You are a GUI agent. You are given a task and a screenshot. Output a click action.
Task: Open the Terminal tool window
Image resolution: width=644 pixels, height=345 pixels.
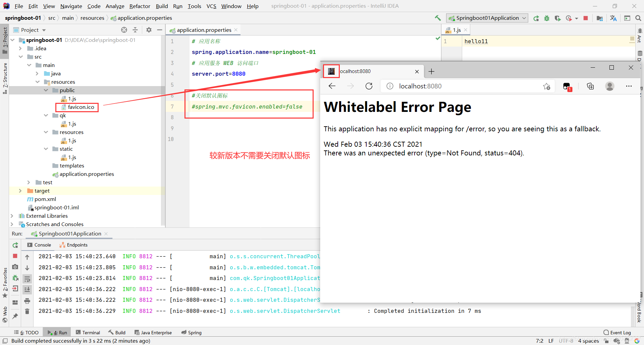(88, 332)
